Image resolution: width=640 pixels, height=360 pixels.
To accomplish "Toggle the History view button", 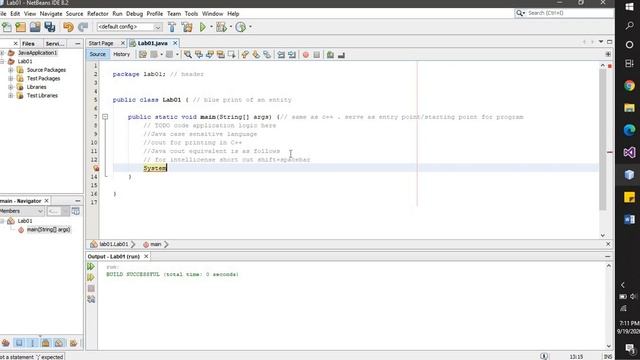I will click(x=121, y=54).
